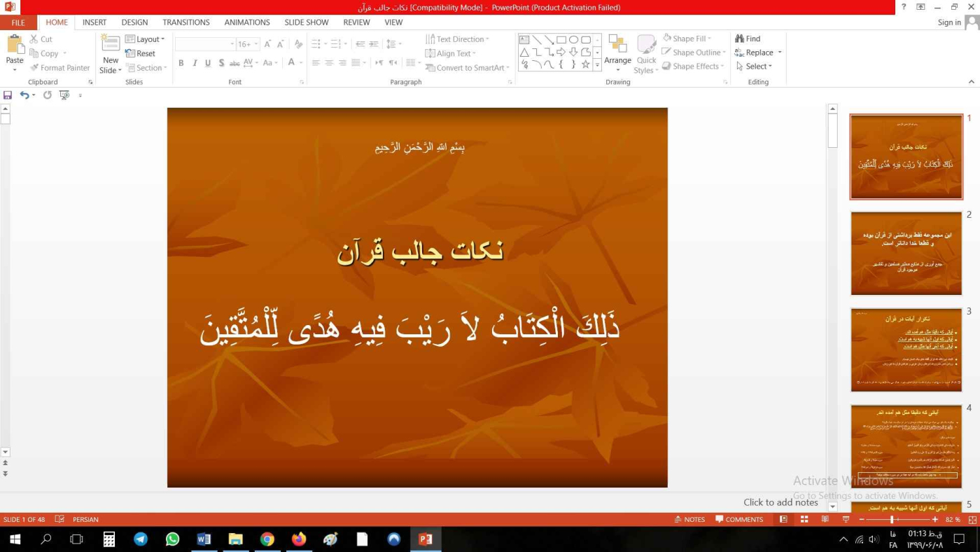Open Telegram from the taskbar
The image size is (980, 552).
141,539
